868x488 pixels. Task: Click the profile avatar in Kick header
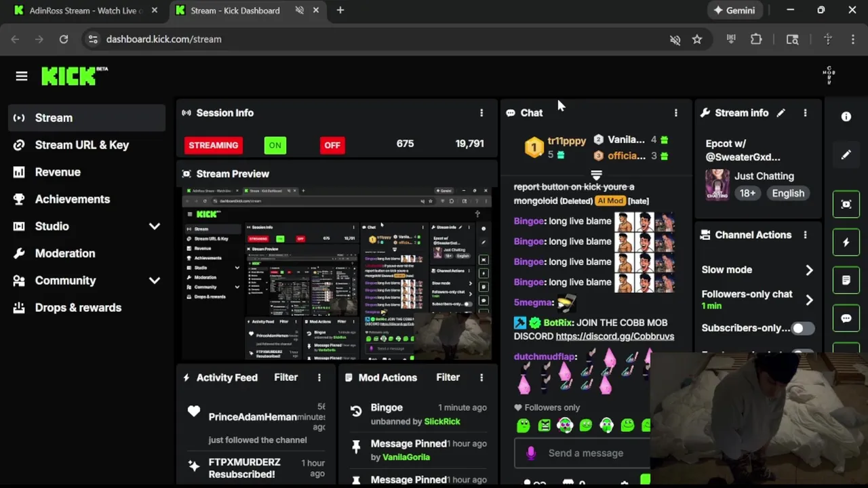pyautogui.click(x=829, y=75)
